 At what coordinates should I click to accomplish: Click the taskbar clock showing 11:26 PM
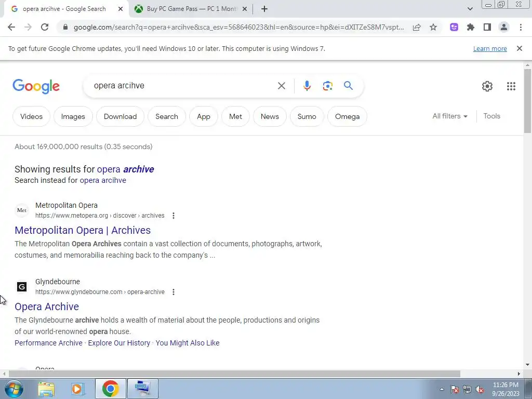click(506, 389)
